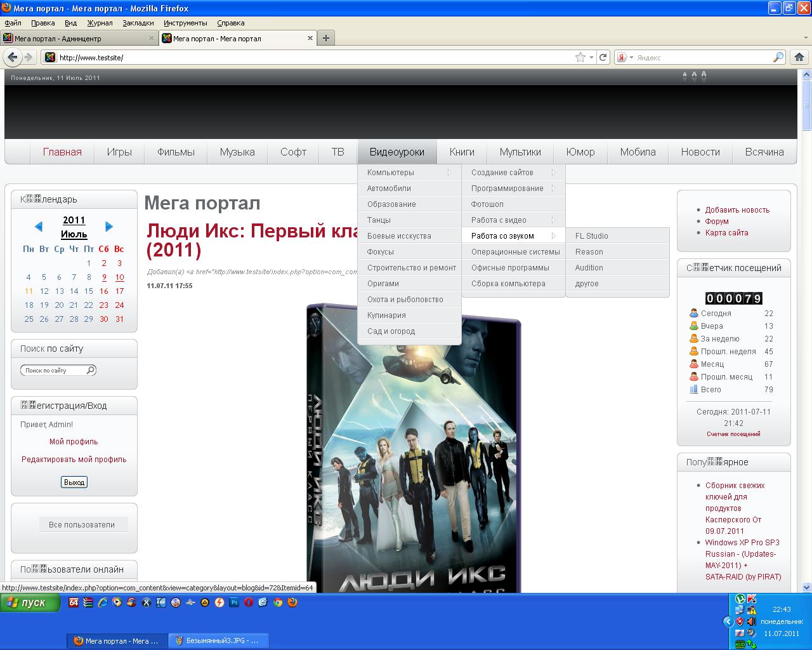Select the Работа со звуком submenu item

pyautogui.click(x=513, y=236)
